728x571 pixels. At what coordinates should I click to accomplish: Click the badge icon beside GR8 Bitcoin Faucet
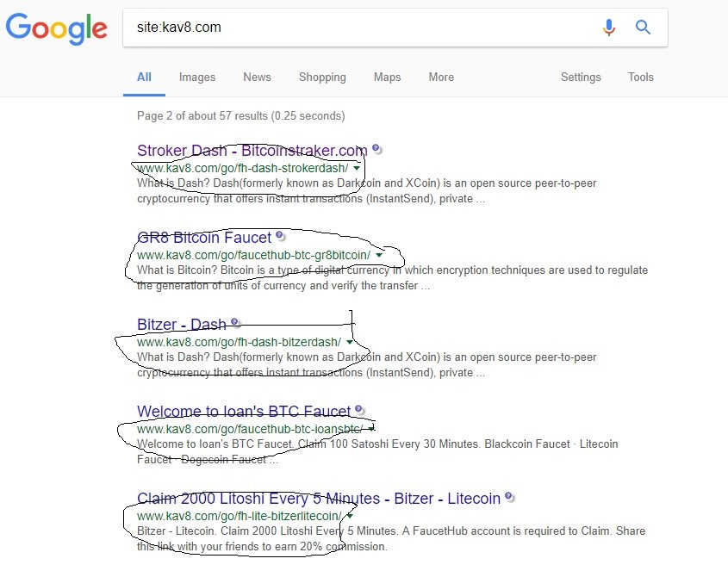[280, 236]
